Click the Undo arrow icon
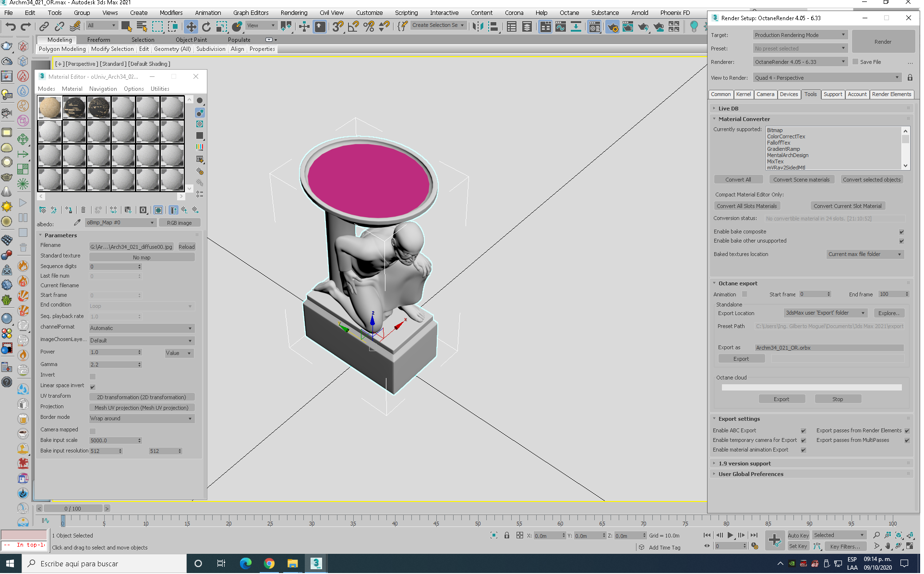 click(11, 26)
